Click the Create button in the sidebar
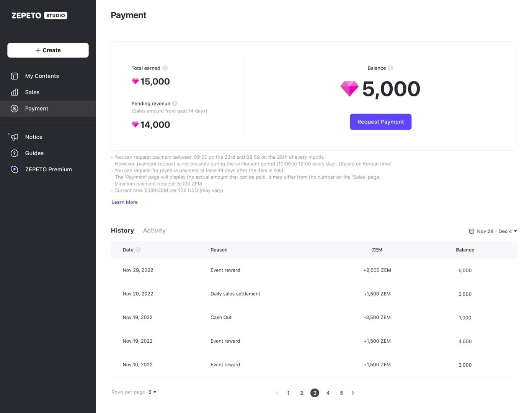This screenshot has width=532, height=413. point(47,50)
